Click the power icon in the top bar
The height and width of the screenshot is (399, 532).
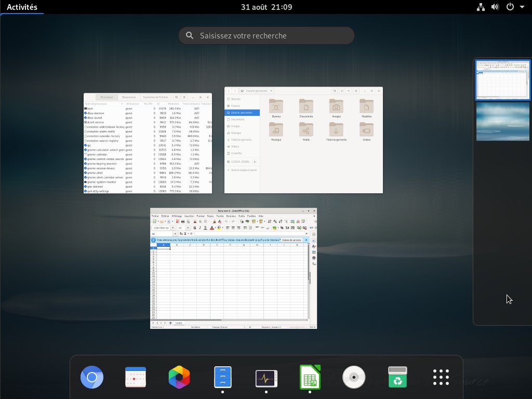coord(510,7)
